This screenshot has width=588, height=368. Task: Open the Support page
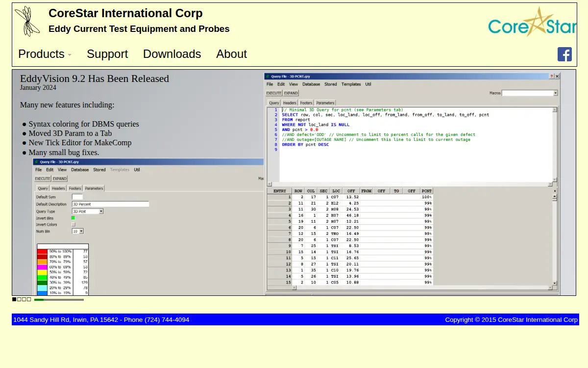(107, 54)
